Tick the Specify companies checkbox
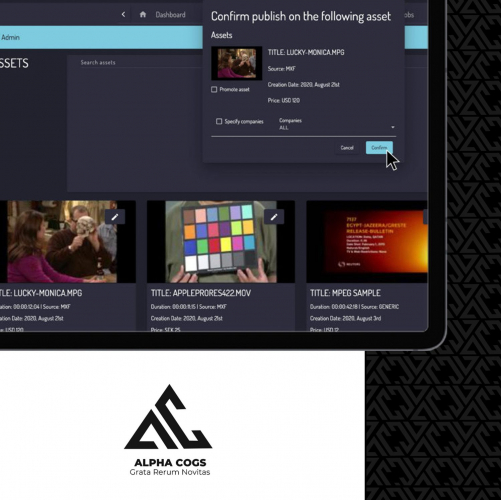501x500 pixels. tap(219, 121)
